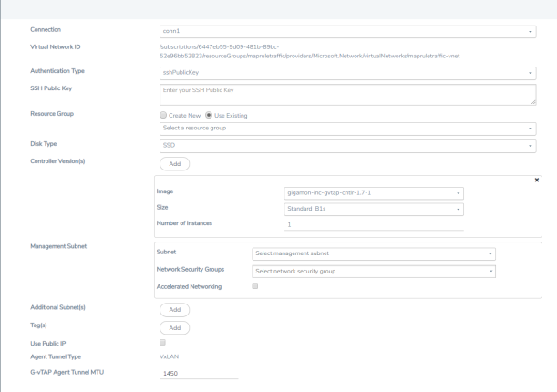557x392 pixels.
Task: Click the G-vTAP Agent Tunnel MTU field
Action: click(199, 374)
